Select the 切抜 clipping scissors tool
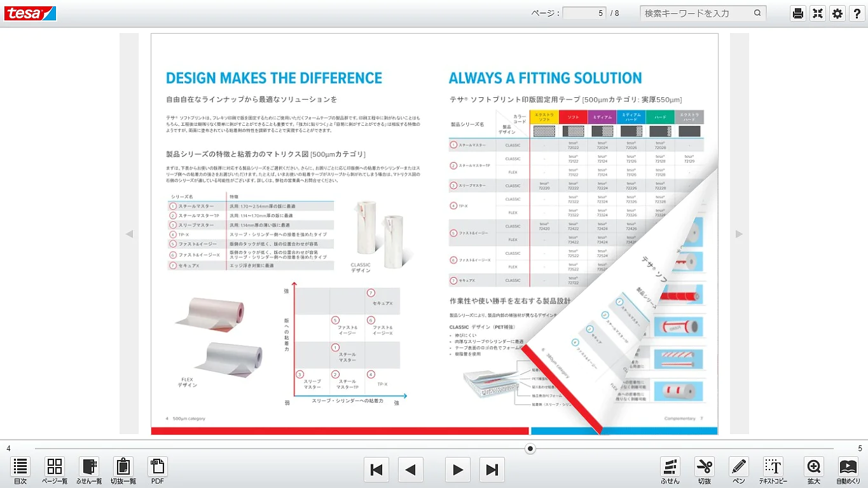The width and height of the screenshot is (868, 488). click(x=705, y=470)
